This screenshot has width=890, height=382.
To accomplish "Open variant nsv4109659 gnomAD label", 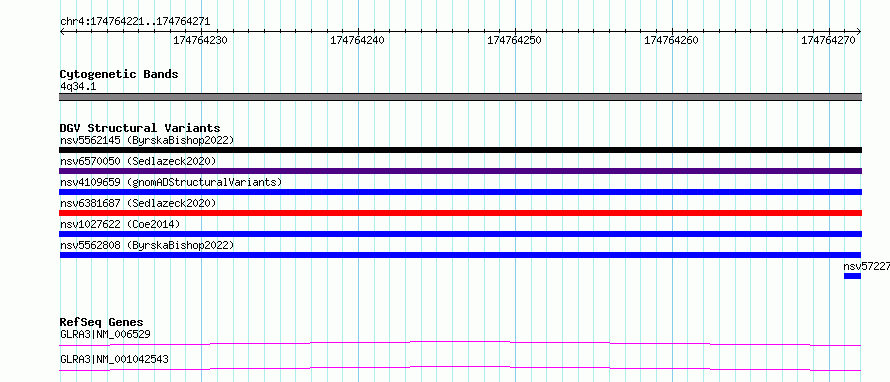I will [x=170, y=182].
